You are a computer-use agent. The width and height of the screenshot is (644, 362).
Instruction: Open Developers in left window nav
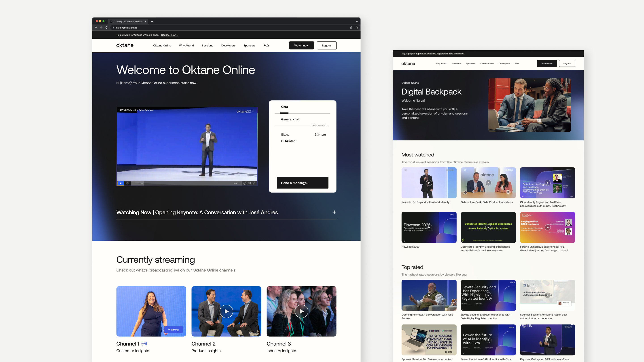click(228, 45)
